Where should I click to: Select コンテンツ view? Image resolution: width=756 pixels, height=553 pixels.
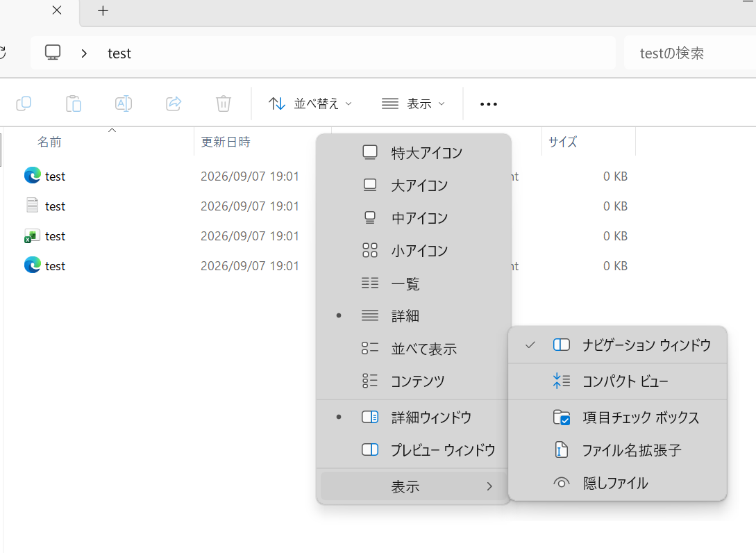[x=414, y=381]
